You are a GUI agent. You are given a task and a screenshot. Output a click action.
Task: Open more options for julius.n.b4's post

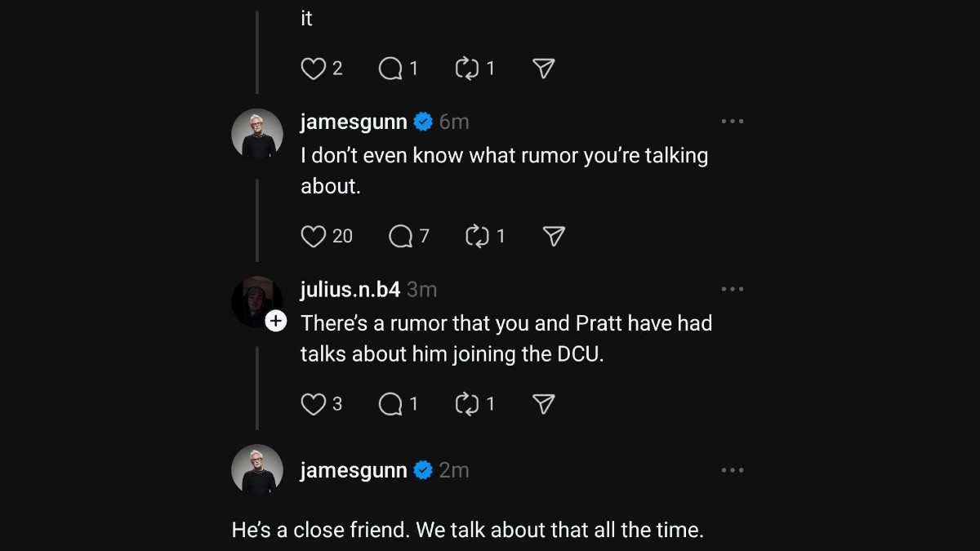point(733,289)
